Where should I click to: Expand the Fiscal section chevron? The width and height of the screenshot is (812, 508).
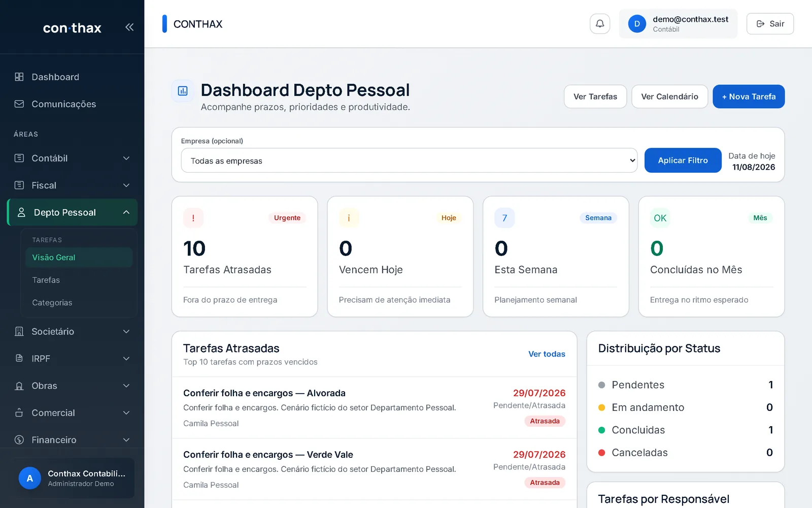pyautogui.click(x=126, y=185)
